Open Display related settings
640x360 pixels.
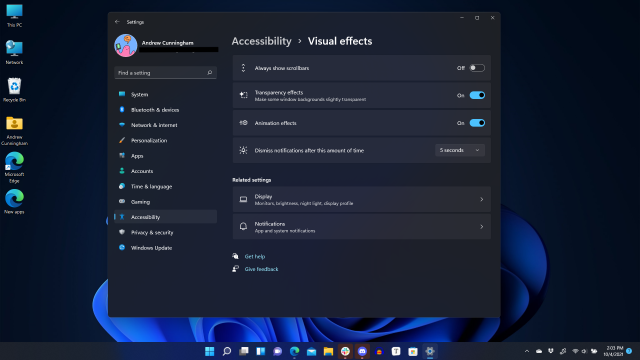tap(362, 199)
